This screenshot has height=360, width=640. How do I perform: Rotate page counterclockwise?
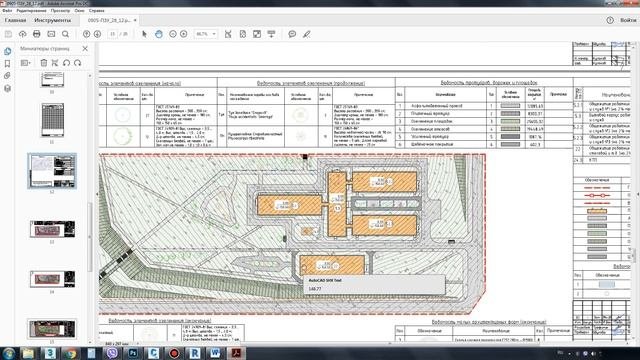66,63
